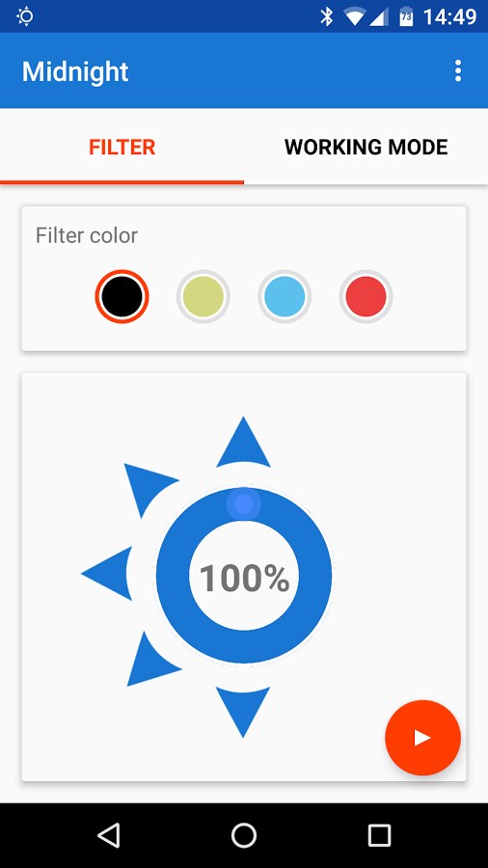488x868 pixels.
Task: Choose the yellow filter color
Action: point(203,297)
